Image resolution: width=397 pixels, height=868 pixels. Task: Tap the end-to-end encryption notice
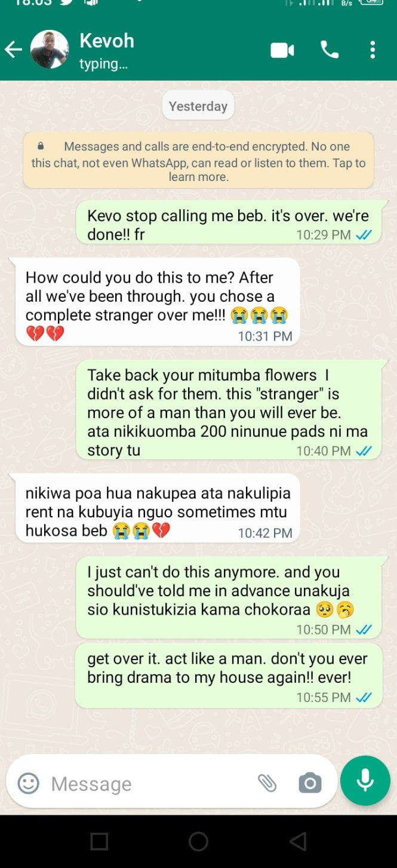point(198,161)
